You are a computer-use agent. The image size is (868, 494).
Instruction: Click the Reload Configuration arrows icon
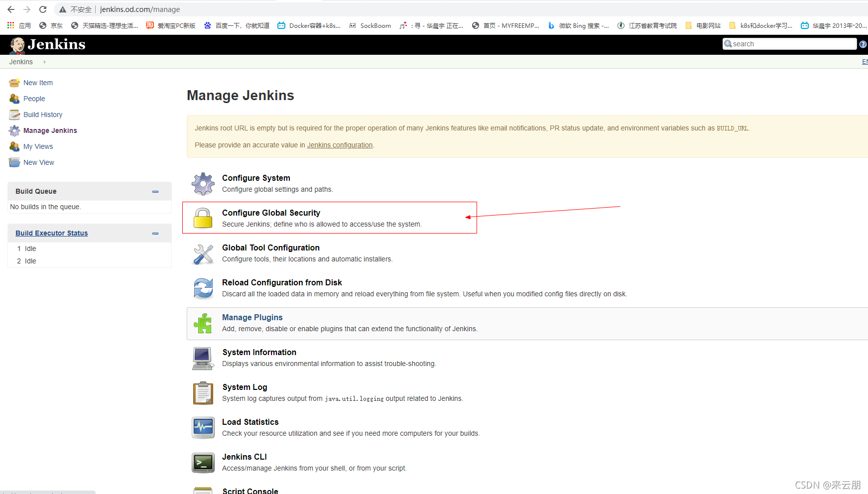click(203, 288)
